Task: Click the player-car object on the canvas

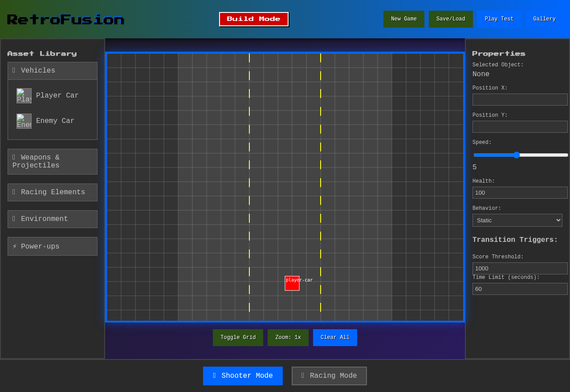Action: click(292, 283)
